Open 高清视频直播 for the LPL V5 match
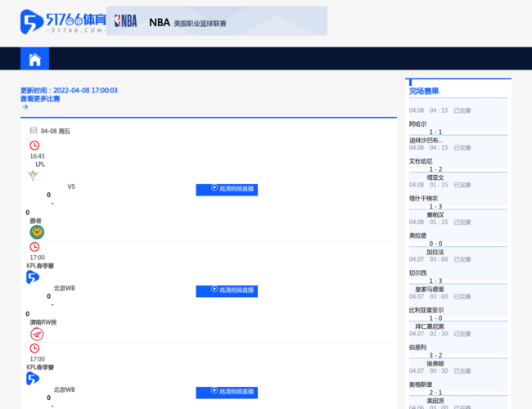532x409 pixels. click(x=227, y=189)
